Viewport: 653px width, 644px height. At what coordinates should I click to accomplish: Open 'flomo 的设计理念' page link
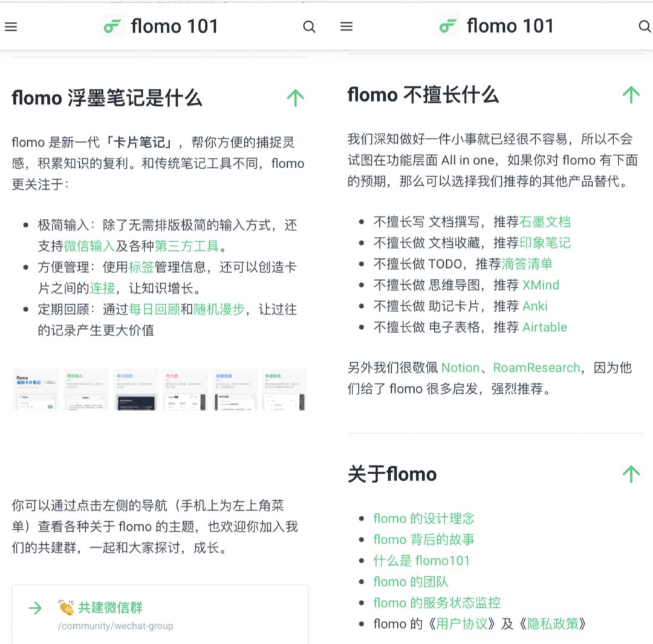[x=423, y=518]
